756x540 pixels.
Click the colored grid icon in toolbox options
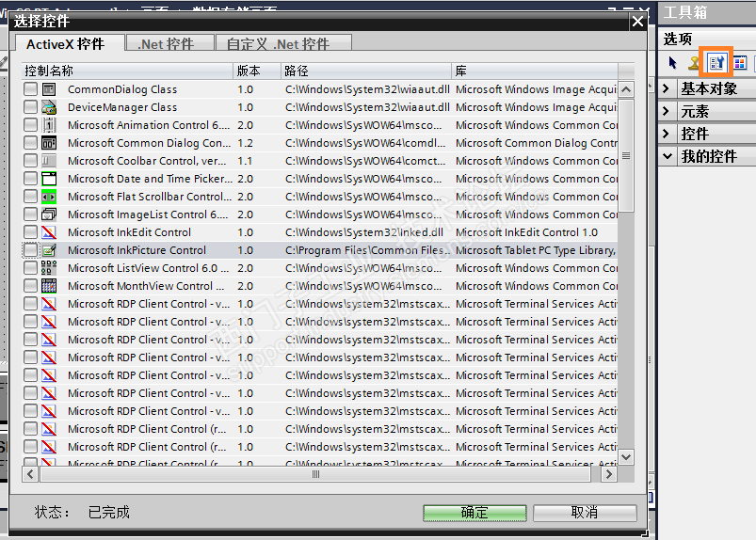(740, 63)
